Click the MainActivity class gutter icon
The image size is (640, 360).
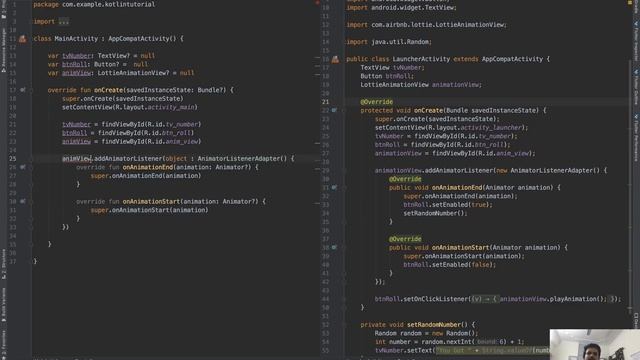click(x=22, y=39)
